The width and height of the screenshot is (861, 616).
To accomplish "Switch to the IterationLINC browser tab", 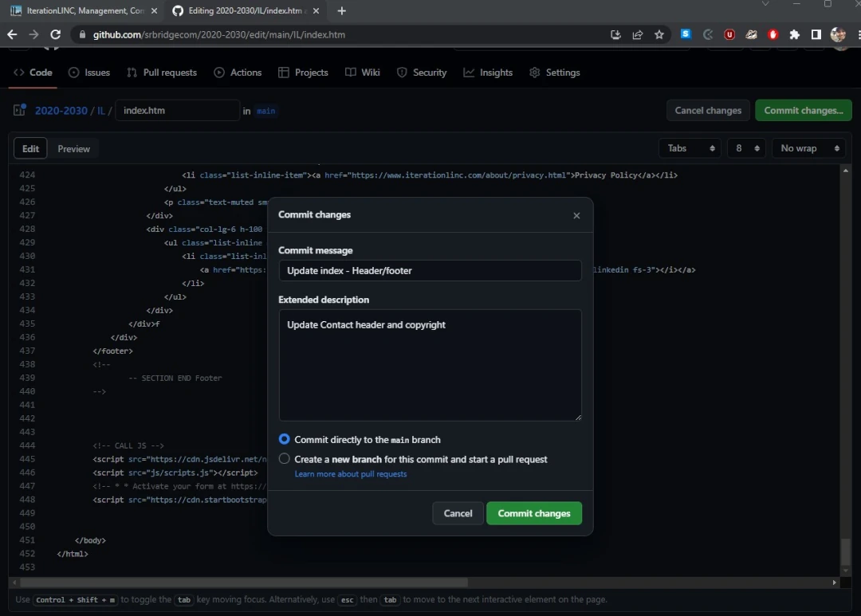I will 85,10.
